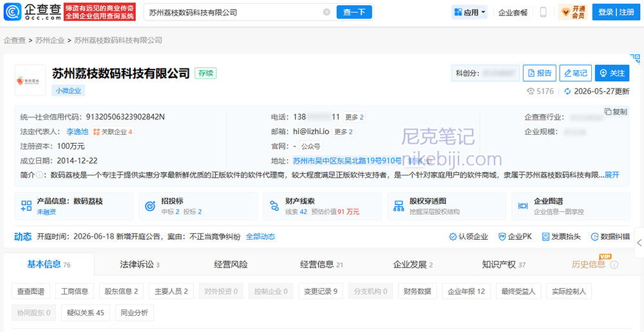Click the 报告 button
The image size is (644, 332).
pyautogui.click(x=539, y=73)
